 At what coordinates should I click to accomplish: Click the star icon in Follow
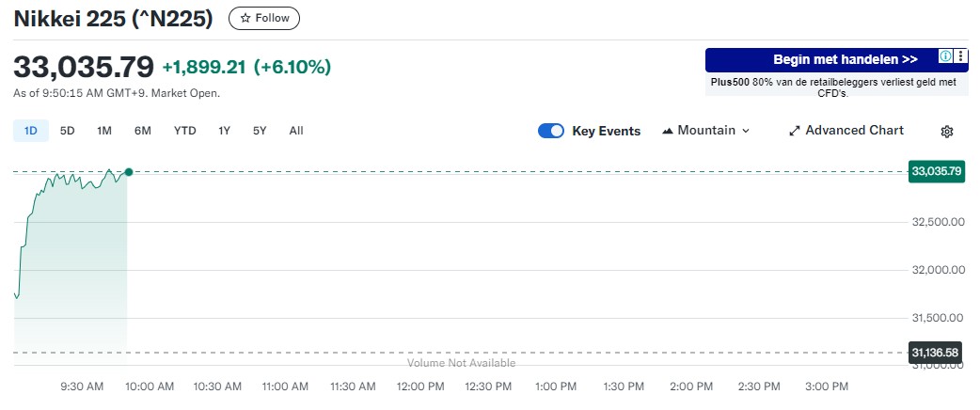[x=245, y=18]
